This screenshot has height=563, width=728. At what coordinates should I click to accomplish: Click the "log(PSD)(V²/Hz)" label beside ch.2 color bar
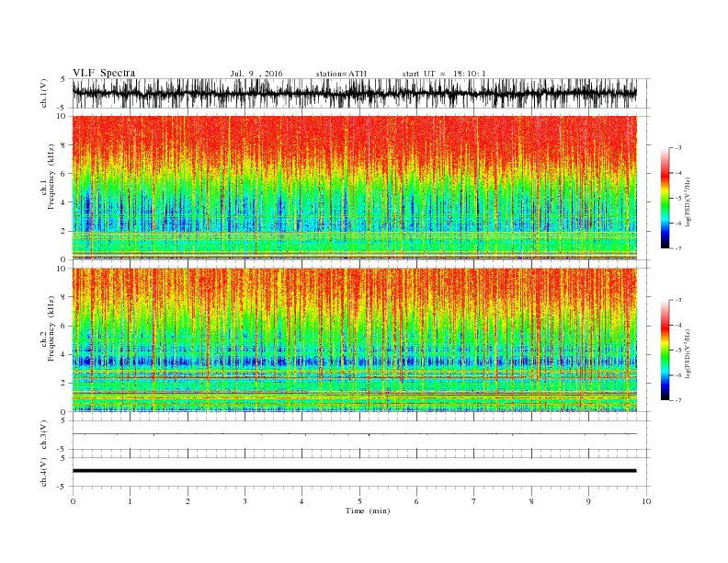(688, 353)
